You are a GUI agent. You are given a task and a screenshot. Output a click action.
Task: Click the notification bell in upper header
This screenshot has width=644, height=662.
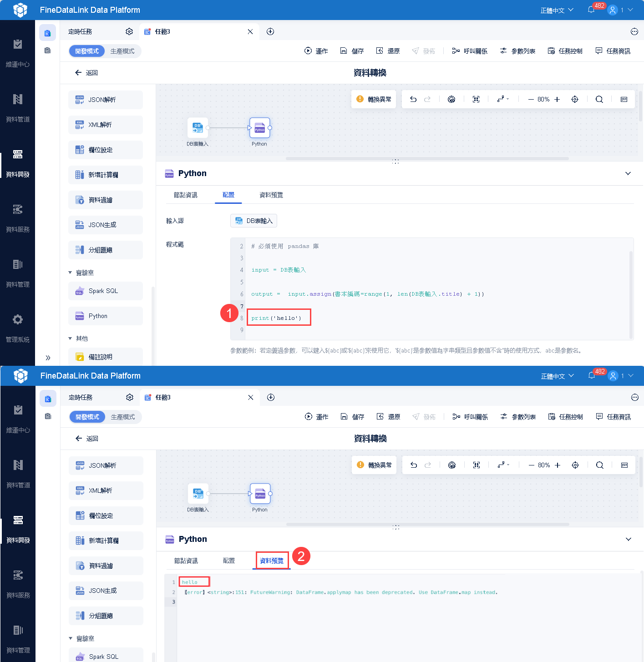[591, 10]
